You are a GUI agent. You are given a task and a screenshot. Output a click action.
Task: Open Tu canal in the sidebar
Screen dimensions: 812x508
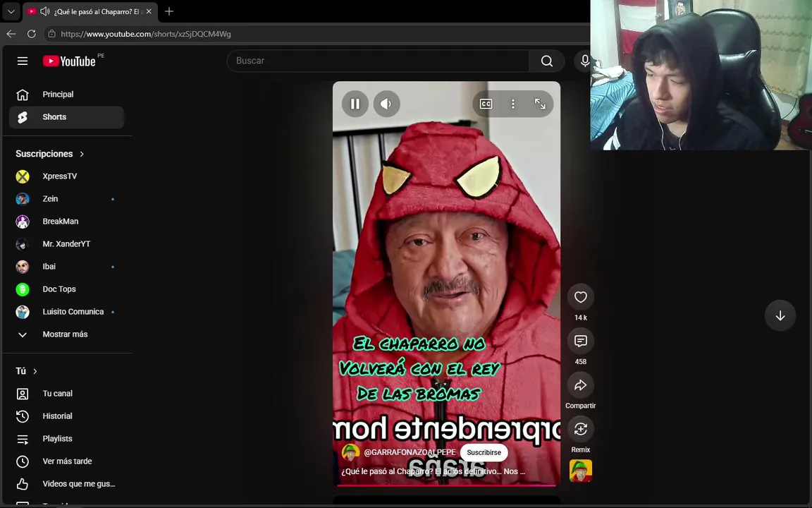(66, 394)
